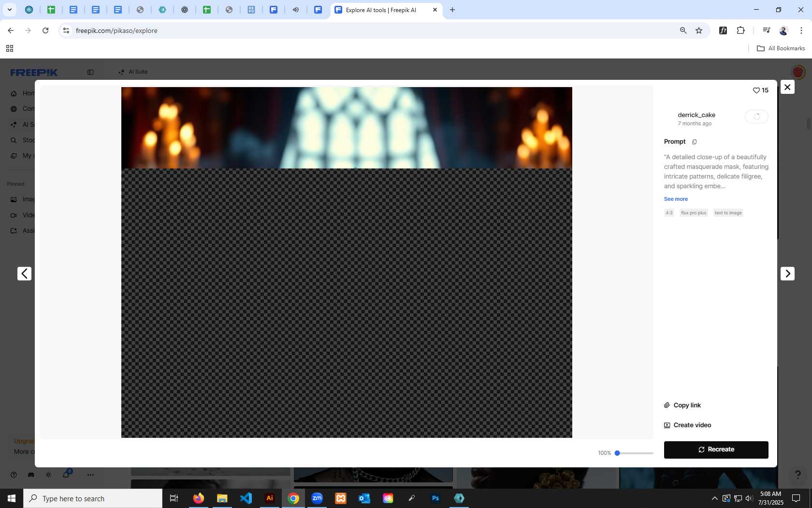This screenshot has height=508, width=812.
Task: Open Photoshop from the taskbar
Action: pyautogui.click(x=435, y=498)
